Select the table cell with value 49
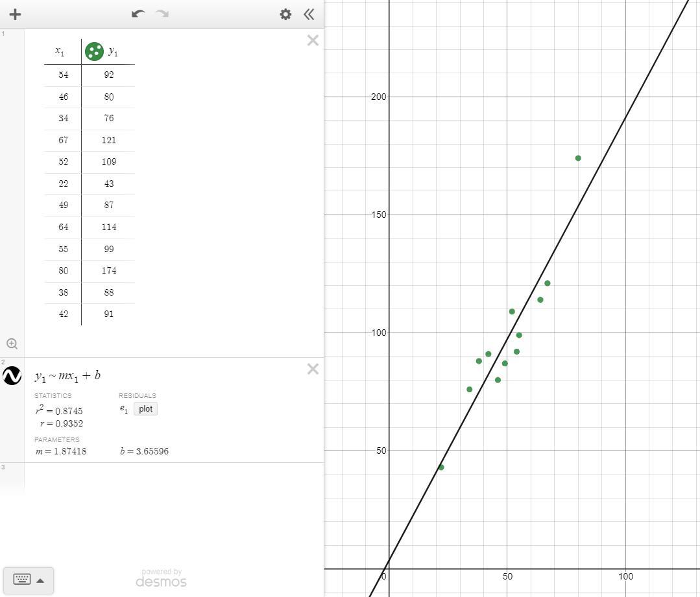Image resolution: width=700 pixels, height=597 pixels. (x=63, y=205)
